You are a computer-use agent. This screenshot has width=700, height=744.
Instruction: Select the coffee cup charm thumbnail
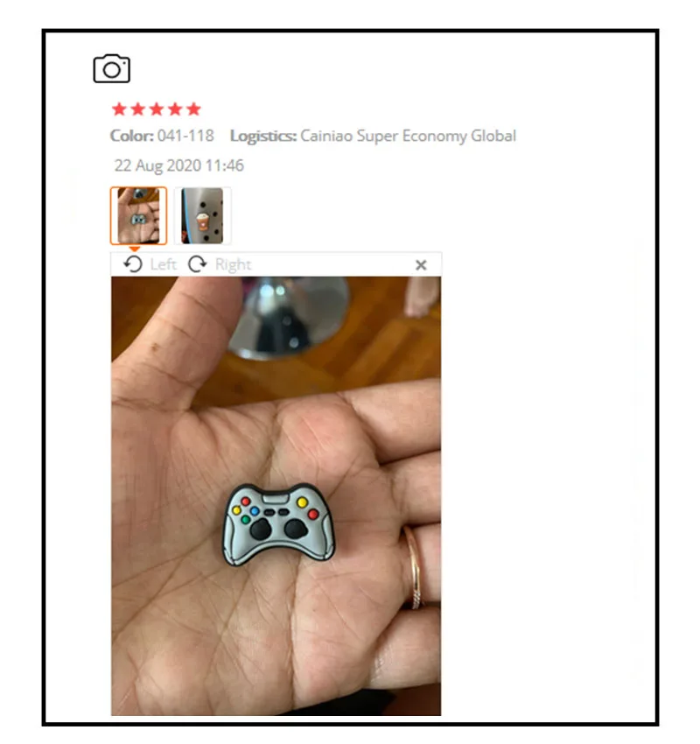[x=202, y=215]
